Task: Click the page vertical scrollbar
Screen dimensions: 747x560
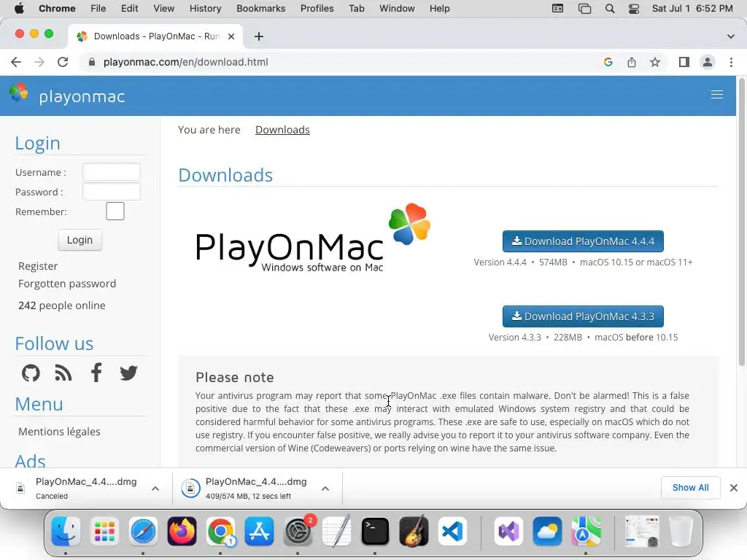Action: coord(741,222)
